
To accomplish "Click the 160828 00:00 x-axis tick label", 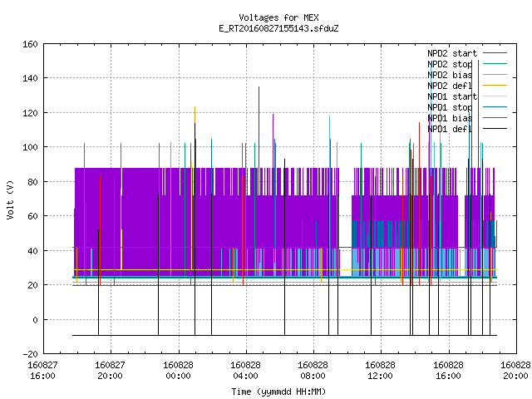I will pos(178,371).
